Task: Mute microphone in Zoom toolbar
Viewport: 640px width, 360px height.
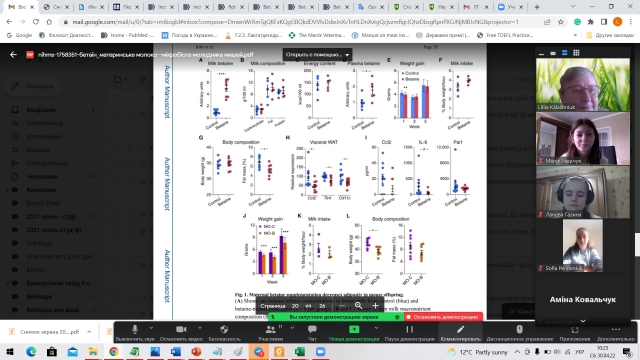Action: tap(135, 332)
